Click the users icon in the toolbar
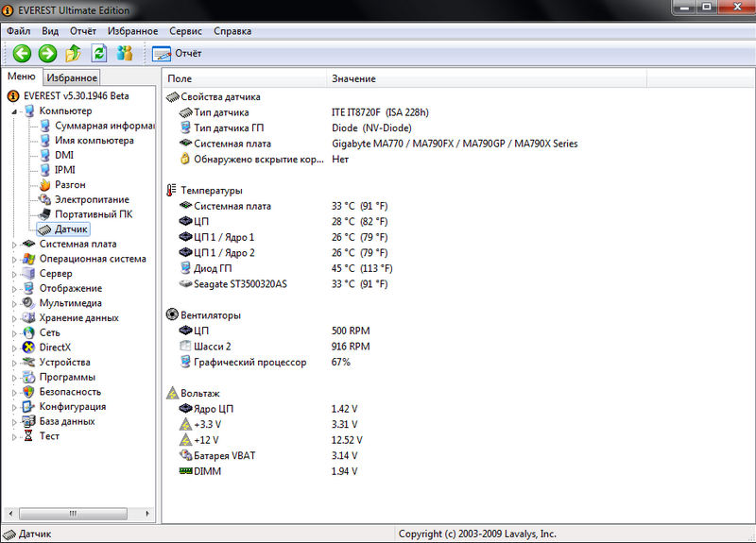Viewport: 756px width, 543px height. tap(124, 54)
